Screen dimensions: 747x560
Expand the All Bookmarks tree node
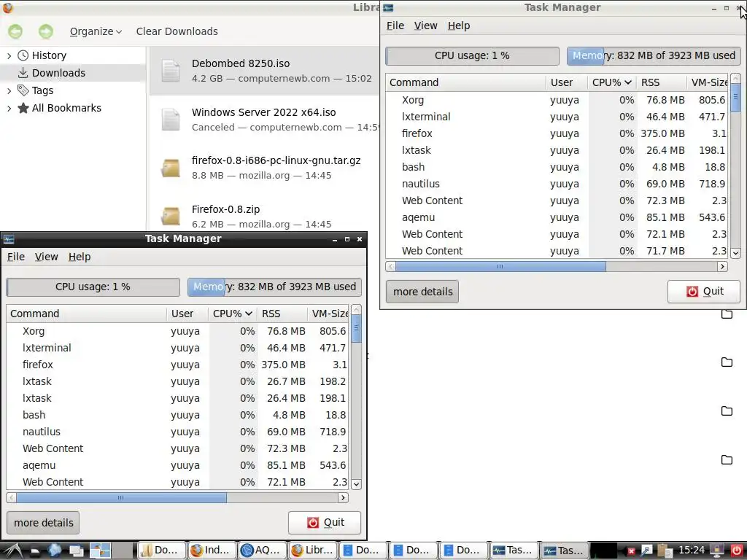tap(9, 108)
